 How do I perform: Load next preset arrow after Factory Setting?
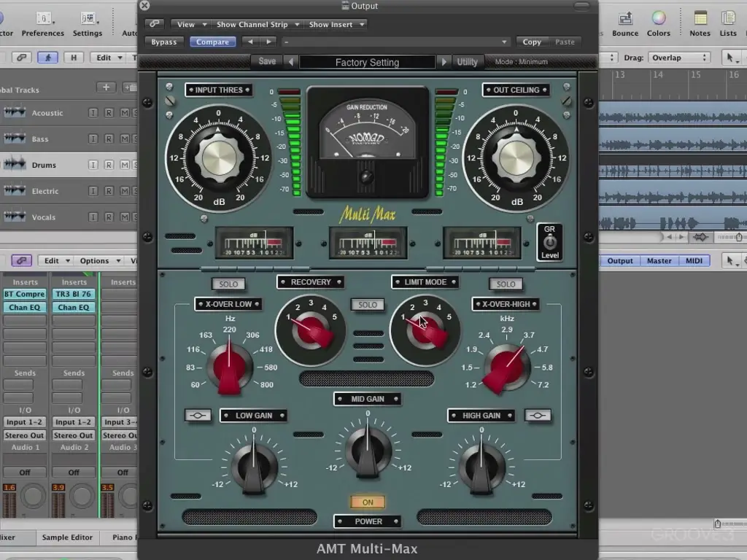[444, 62]
